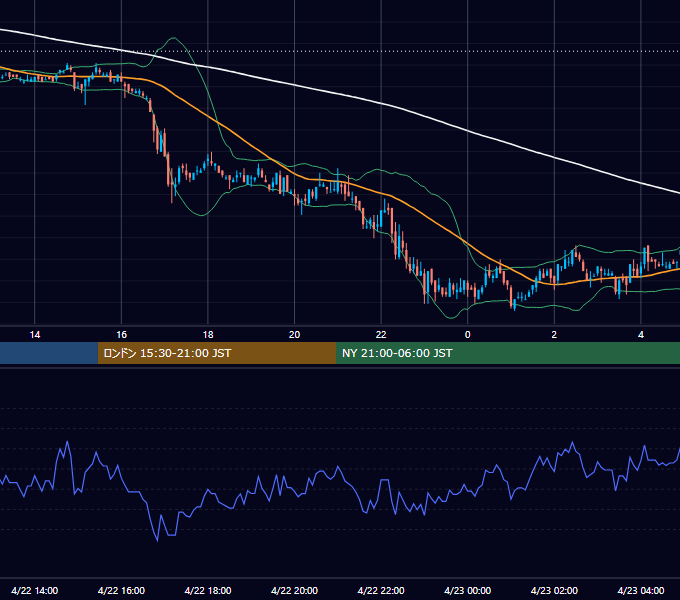Click the 16 hour axis label
Viewport: 680px width, 600px height.
[121, 335]
